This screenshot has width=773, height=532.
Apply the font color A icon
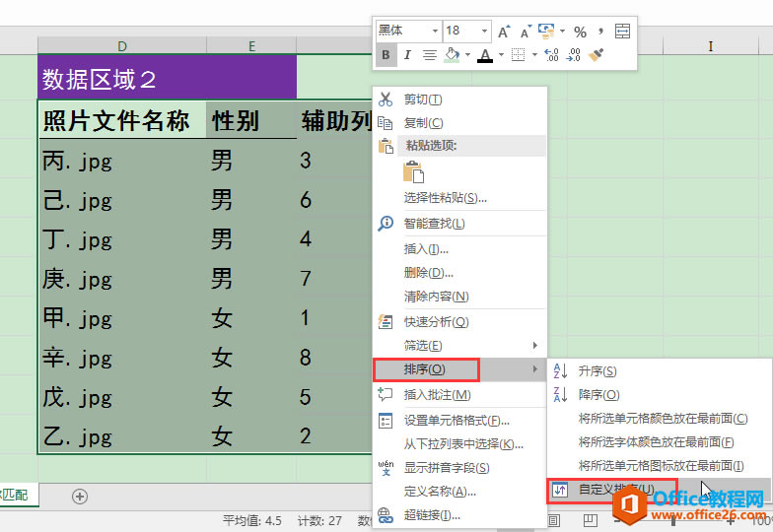485,55
